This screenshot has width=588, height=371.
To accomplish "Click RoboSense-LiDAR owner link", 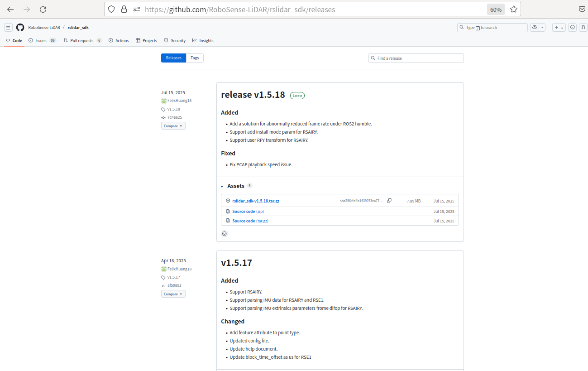I will tap(44, 28).
